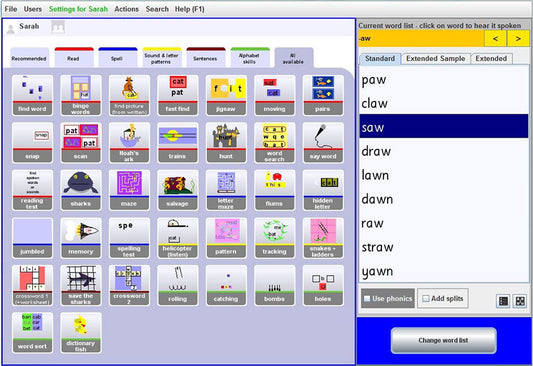Image resolution: width=533 pixels, height=366 pixels.
Task: Start the rolling game
Action: point(177,285)
